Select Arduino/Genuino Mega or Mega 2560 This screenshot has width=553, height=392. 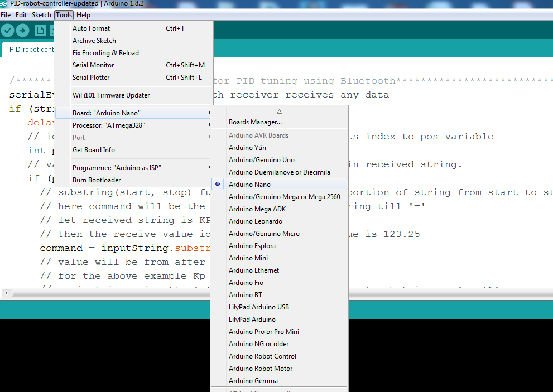coord(280,197)
